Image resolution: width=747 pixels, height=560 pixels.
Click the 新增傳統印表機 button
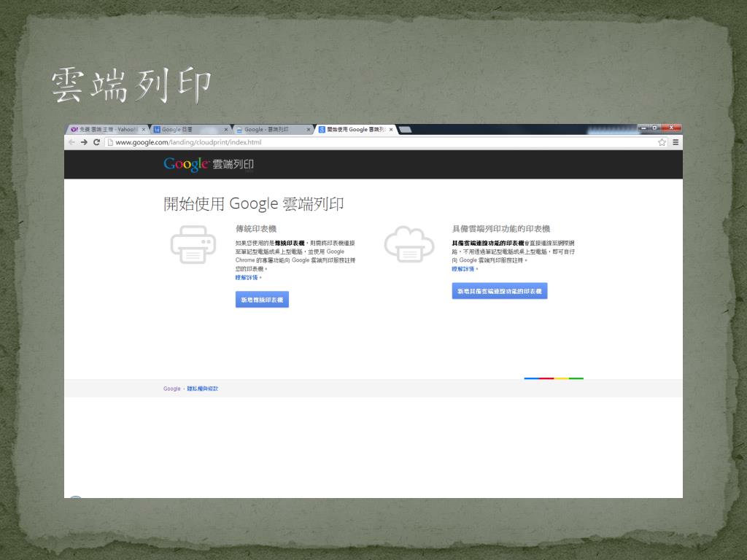tap(262, 300)
